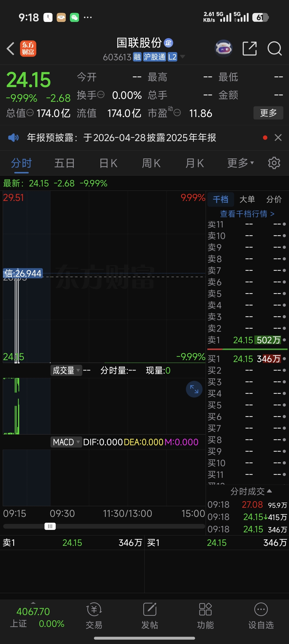Close the announcement banner
This screenshot has height=644, width=289.
278,137
